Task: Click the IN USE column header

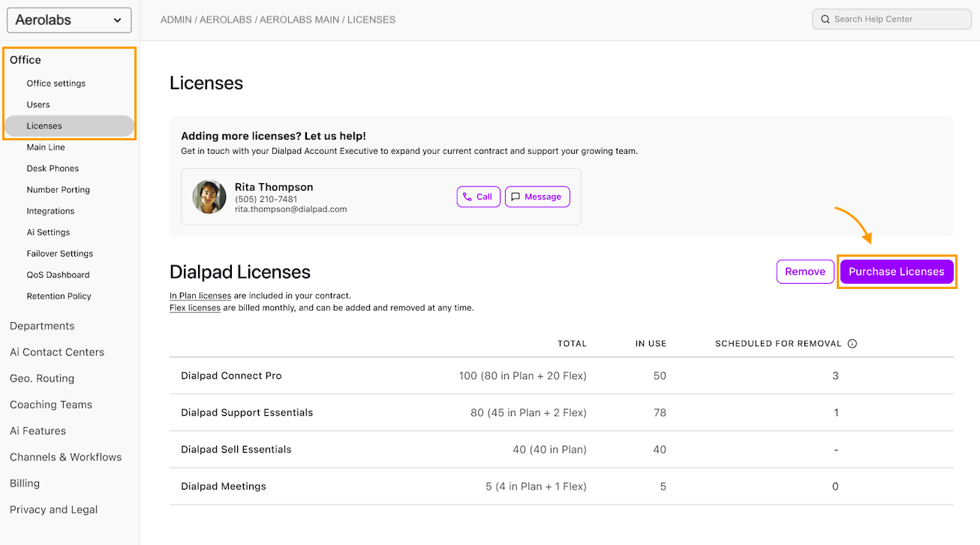Action: pyautogui.click(x=651, y=344)
